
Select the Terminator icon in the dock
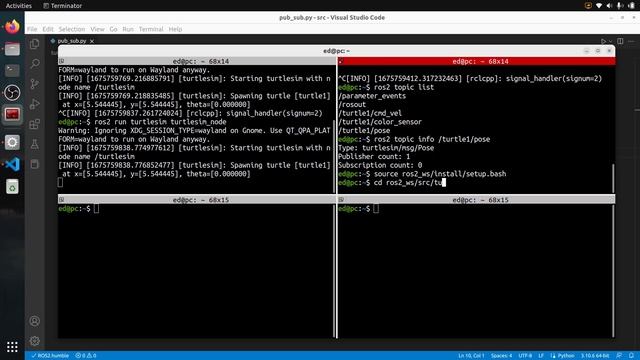click(12, 114)
